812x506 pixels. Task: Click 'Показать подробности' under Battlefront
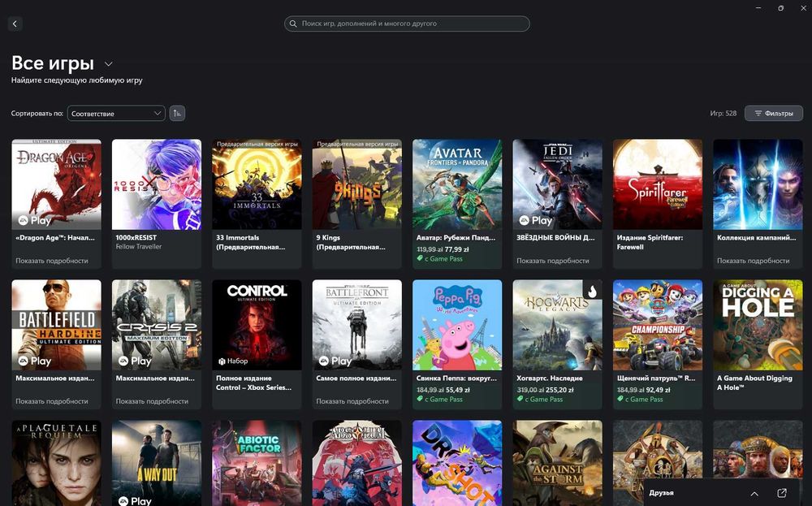[352, 401]
